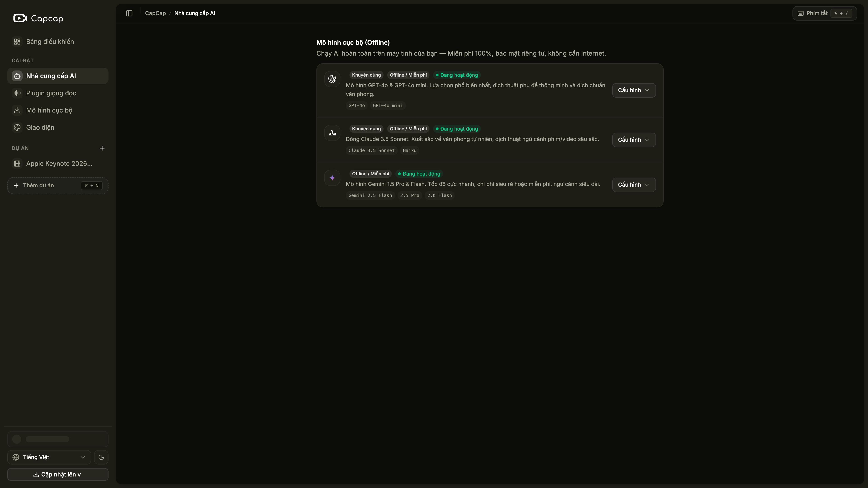Viewport: 868px width, 488px height.
Task: Click the Haiku model tag
Action: 409,150
